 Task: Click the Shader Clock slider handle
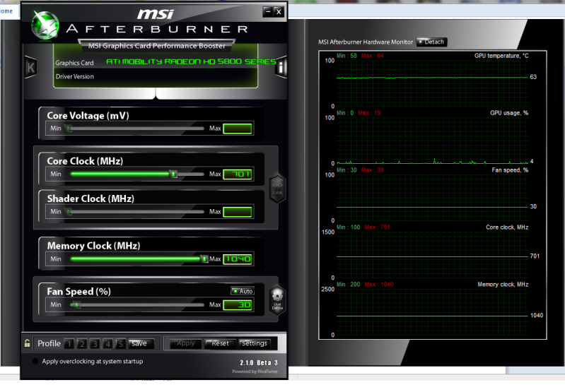(x=68, y=212)
